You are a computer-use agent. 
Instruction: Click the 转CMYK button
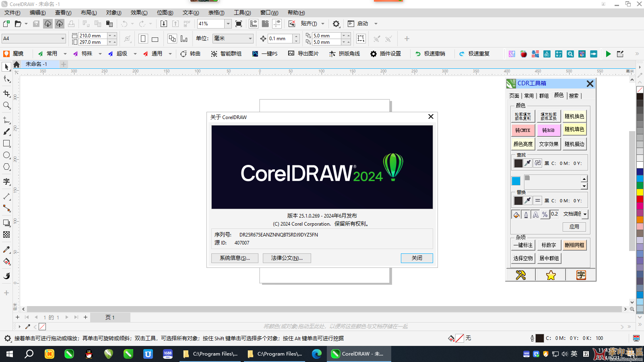pyautogui.click(x=523, y=130)
